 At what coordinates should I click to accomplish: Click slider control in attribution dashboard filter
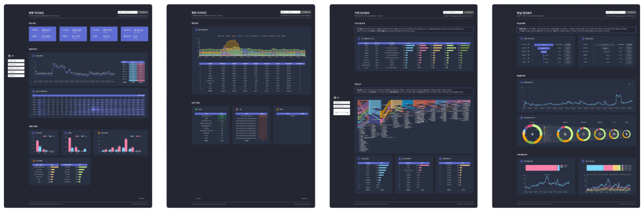click(x=342, y=112)
